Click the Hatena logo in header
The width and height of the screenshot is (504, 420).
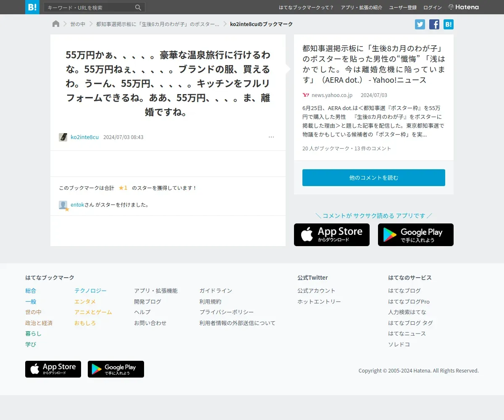click(x=464, y=7)
